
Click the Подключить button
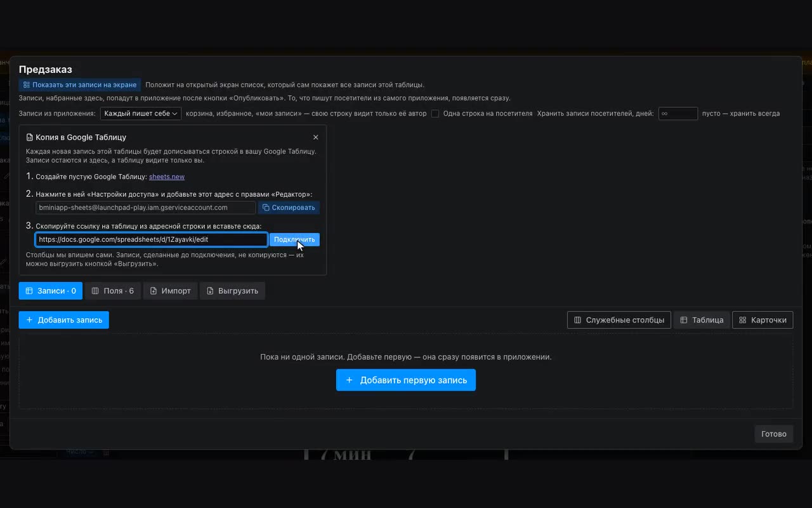[x=294, y=239]
